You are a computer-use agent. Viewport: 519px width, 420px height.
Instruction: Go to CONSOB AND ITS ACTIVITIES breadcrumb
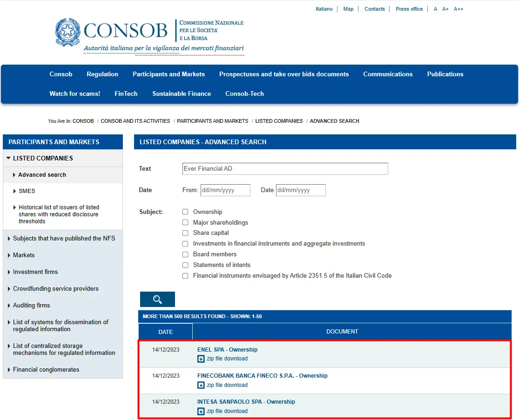[x=135, y=121]
